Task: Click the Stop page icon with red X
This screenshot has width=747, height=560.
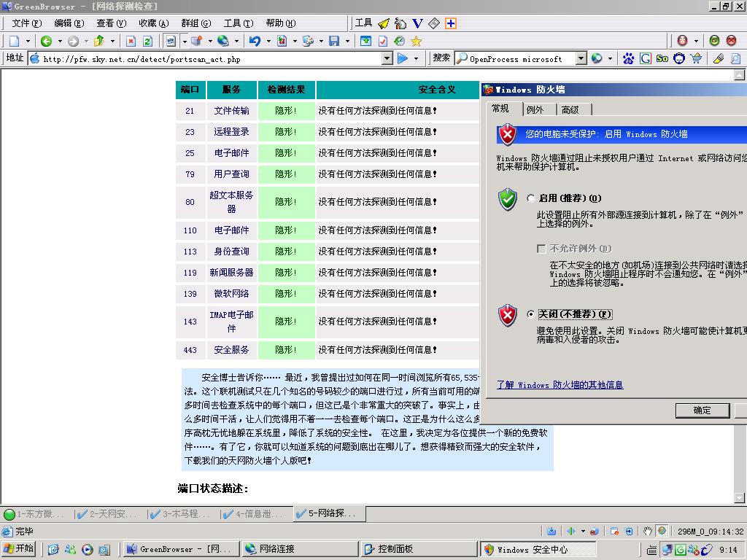Action: point(131,42)
